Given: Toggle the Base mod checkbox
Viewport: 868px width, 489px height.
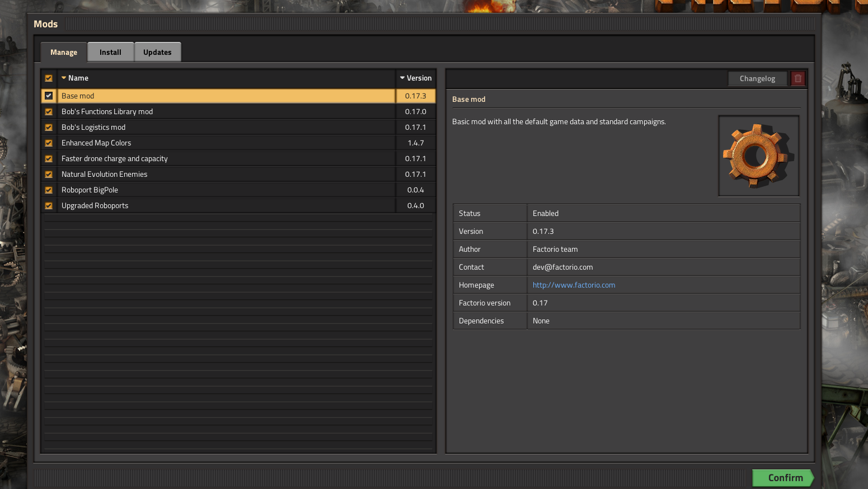Looking at the screenshot, I should point(49,96).
